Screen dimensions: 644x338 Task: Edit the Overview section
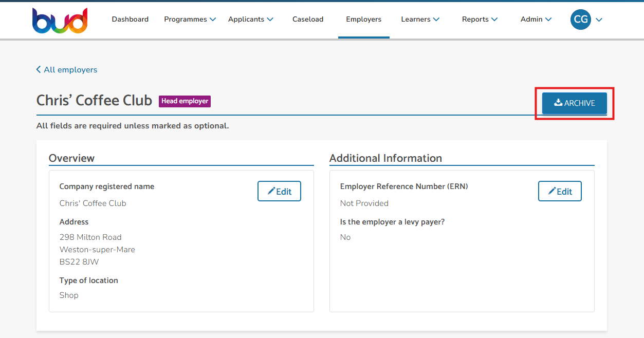point(279,191)
